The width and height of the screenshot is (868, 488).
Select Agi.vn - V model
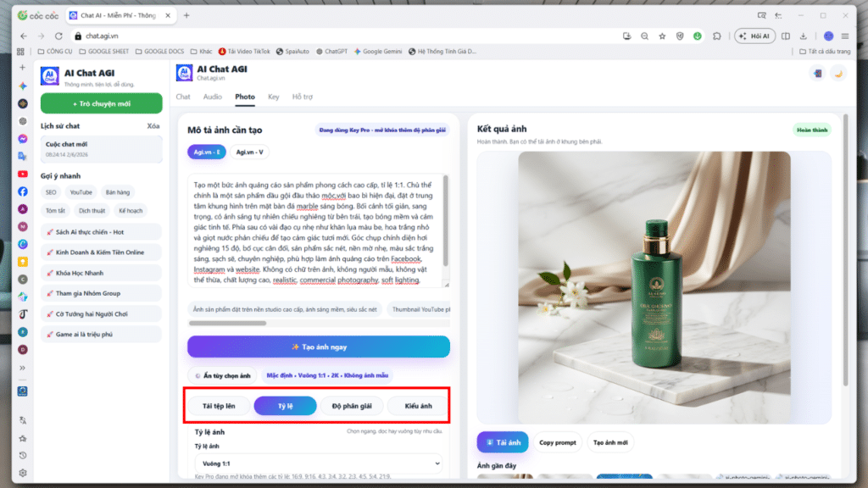point(250,152)
